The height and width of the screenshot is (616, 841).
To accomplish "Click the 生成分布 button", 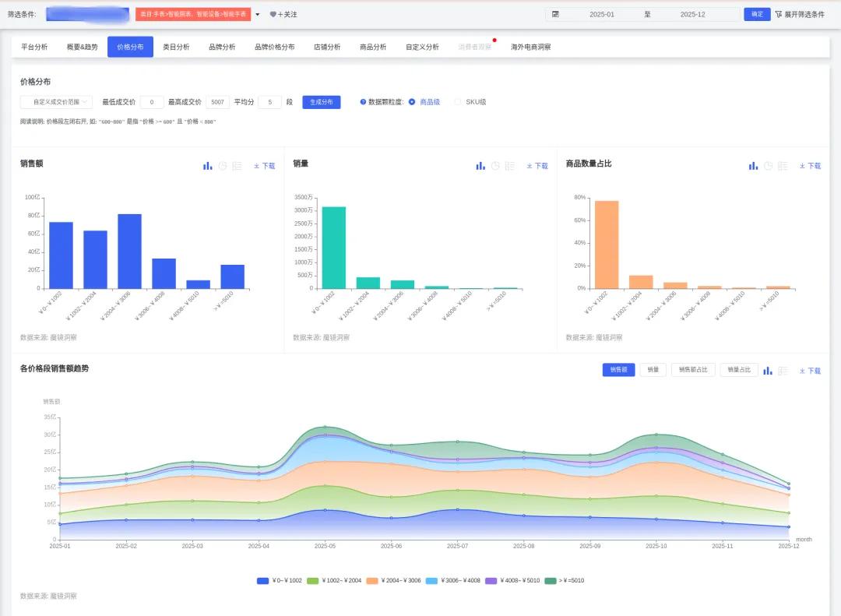I will click(x=321, y=102).
